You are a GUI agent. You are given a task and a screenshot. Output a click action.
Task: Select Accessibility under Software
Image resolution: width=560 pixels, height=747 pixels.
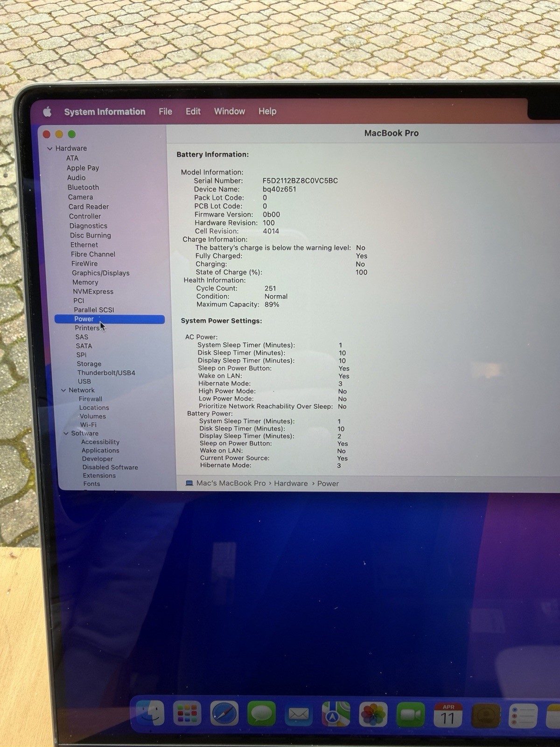(100, 442)
